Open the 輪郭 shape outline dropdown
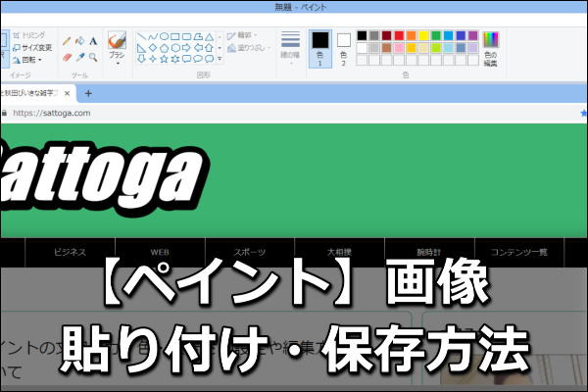 tap(245, 33)
